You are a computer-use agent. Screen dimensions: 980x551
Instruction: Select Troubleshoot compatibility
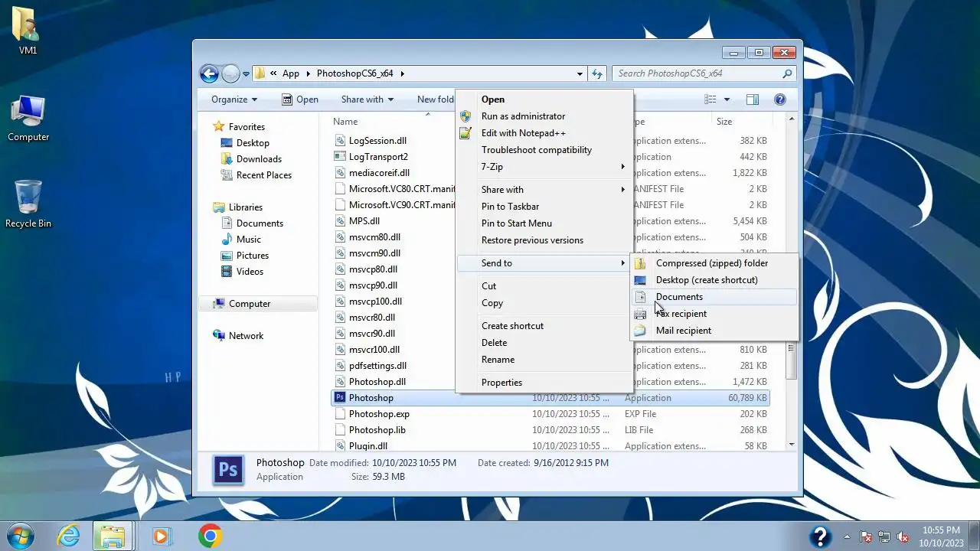click(537, 150)
